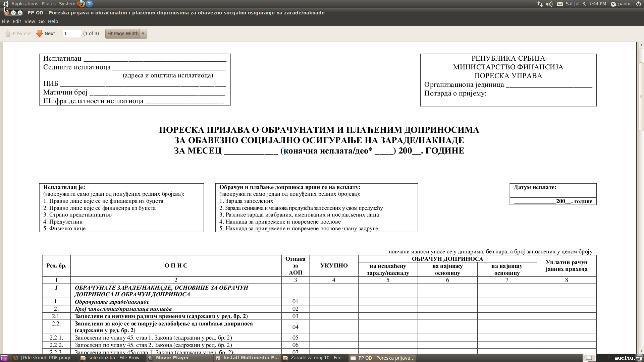Click the mail envelope indicator

560,4
